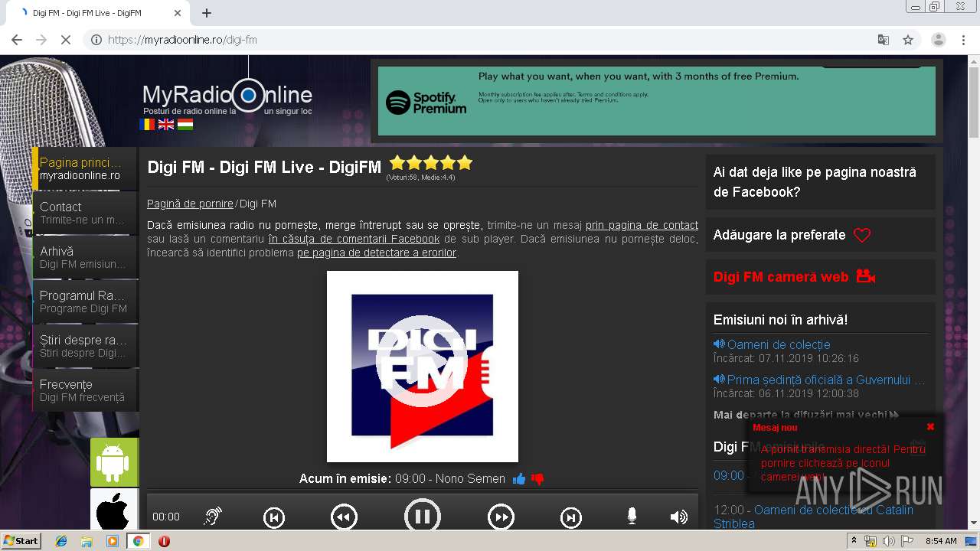The image size is (980, 551).
Task: Click the microphone icon in player
Action: (x=632, y=517)
